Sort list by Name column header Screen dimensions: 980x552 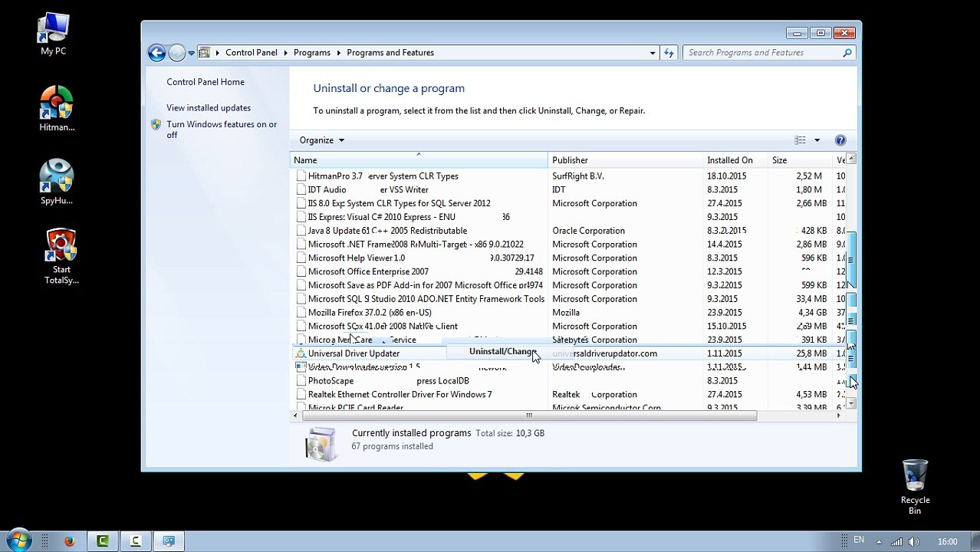pyautogui.click(x=419, y=160)
